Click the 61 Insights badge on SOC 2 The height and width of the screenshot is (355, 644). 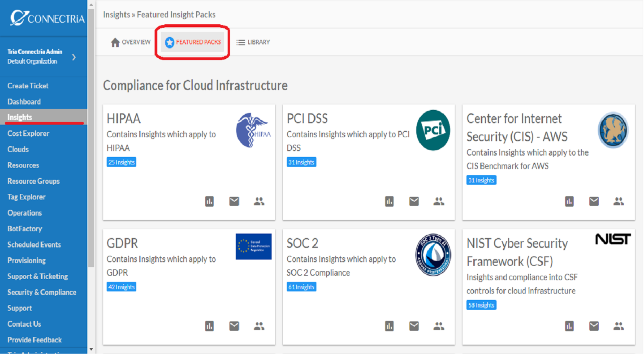[x=302, y=287]
